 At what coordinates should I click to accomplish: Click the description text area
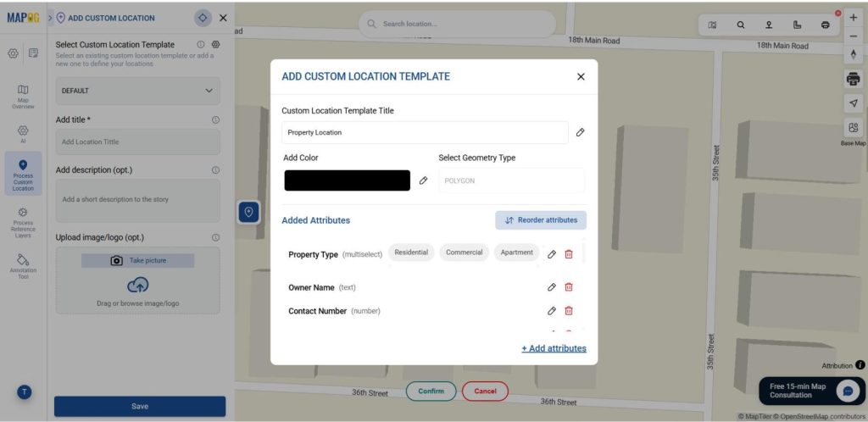coord(138,200)
